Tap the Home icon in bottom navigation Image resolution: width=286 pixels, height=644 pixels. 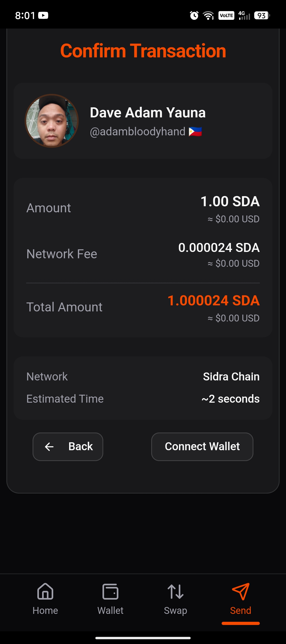coord(45,591)
